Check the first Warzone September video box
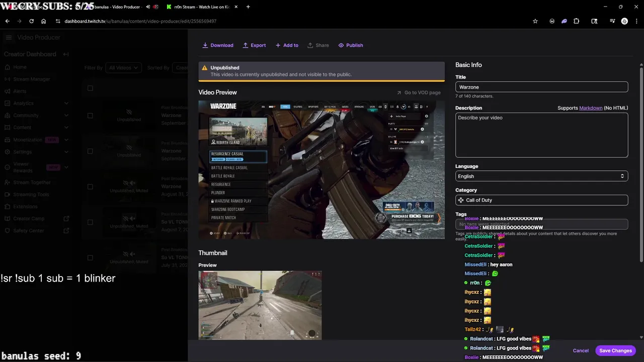The height and width of the screenshot is (362, 644). point(90,116)
